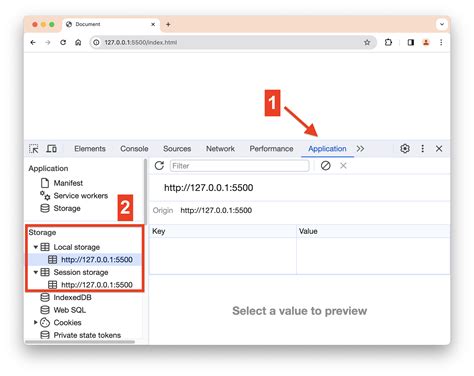This screenshot has width=474, height=376.
Task: Show more DevTools tabs with double chevron
Action: (x=360, y=149)
